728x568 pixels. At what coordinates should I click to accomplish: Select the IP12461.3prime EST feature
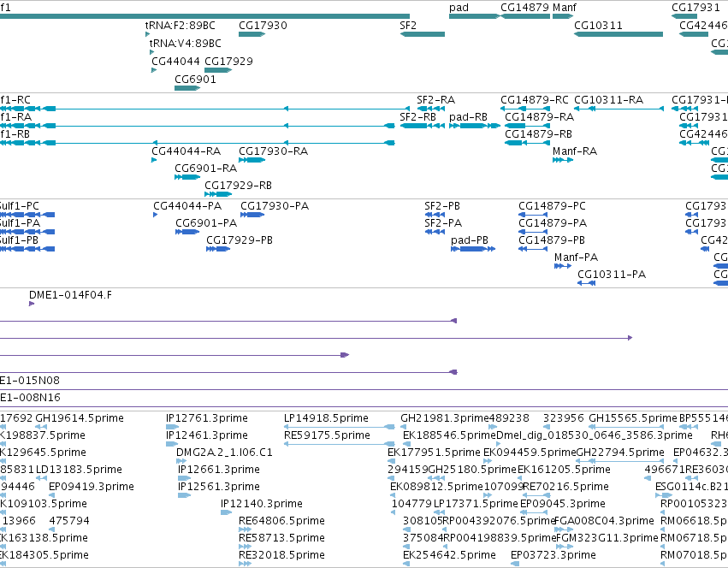click(x=172, y=444)
